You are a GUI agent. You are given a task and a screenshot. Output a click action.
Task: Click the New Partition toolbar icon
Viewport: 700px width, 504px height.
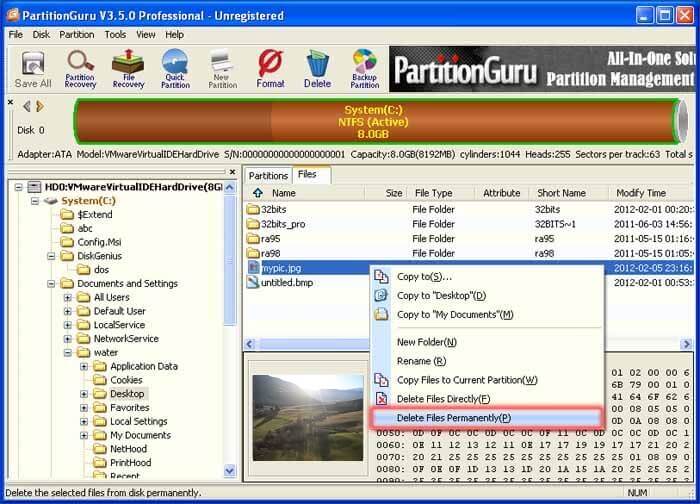tap(222, 69)
